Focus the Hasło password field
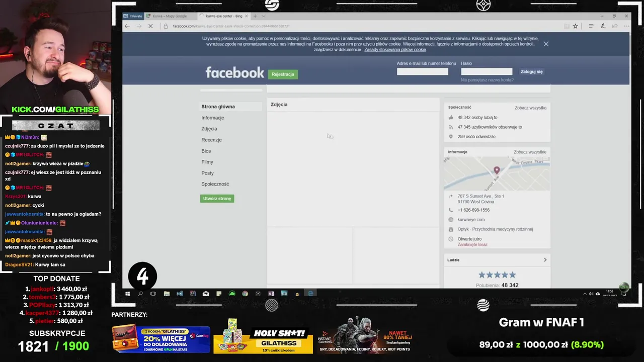 (x=487, y=71)
